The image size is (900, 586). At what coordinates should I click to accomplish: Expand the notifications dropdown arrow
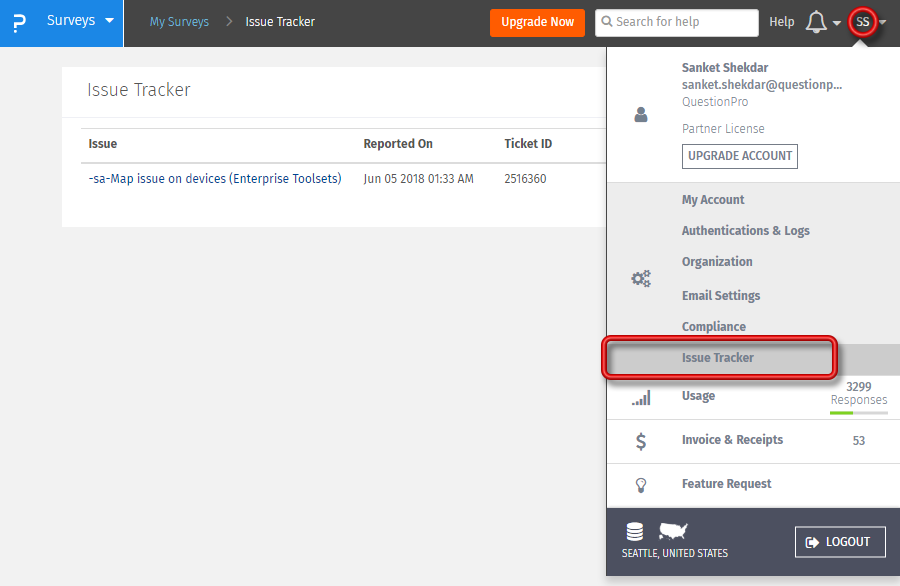(836, 23)
